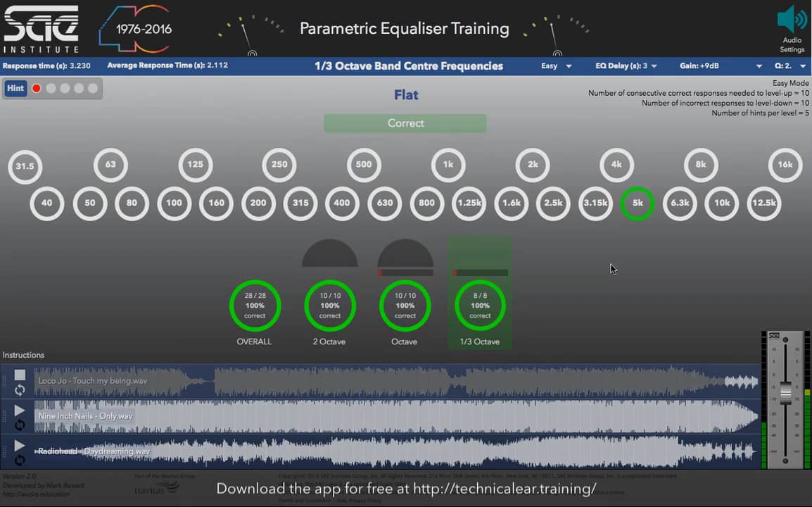812x507 pixels.
Task: Select the 125 Hz frequency band
Action: click(x=195, y=164)
